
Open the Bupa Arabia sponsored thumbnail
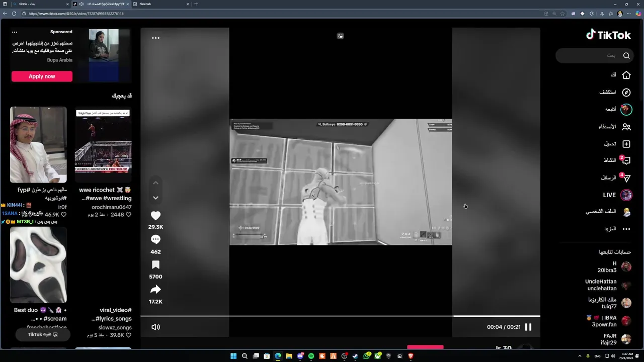(104, 55)
